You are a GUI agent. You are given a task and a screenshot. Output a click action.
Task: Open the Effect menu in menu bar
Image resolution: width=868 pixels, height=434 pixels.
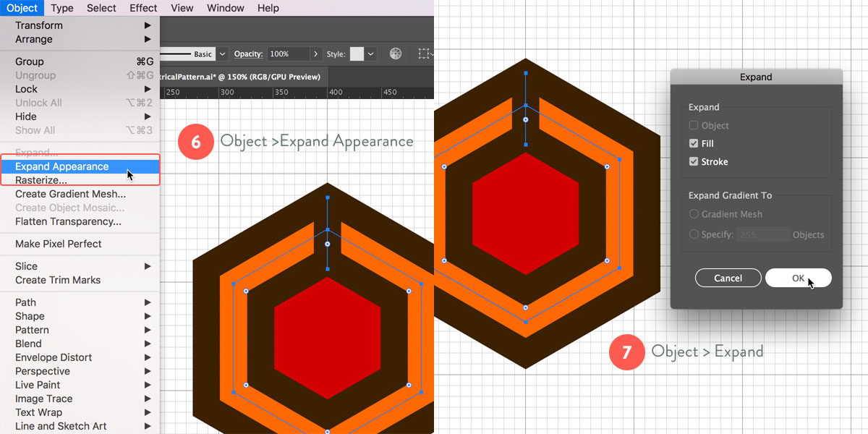tap(143, 8)
